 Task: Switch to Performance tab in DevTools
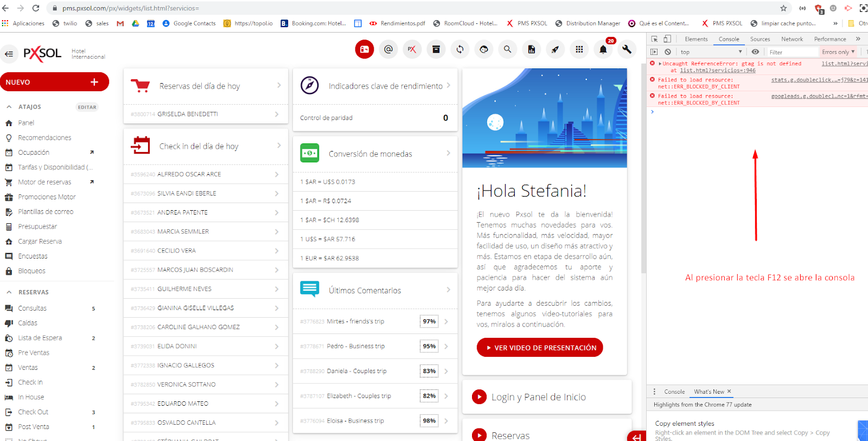[830, 39]
